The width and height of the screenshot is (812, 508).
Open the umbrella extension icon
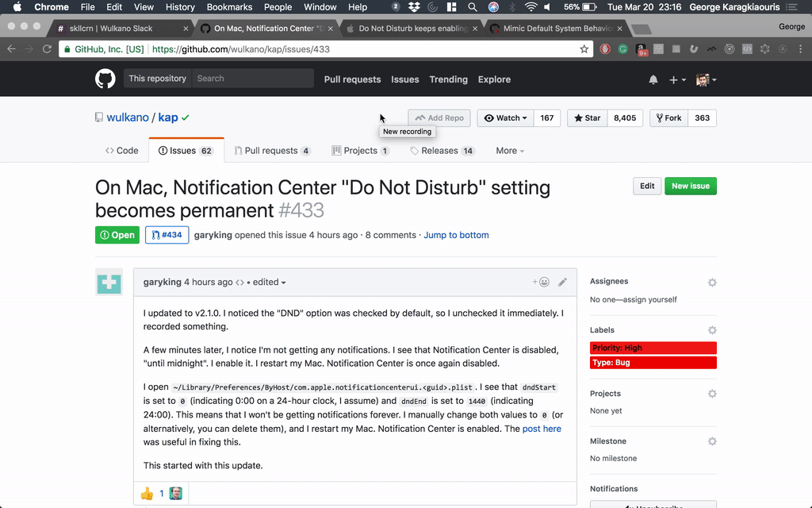click(x=659, y=49)
